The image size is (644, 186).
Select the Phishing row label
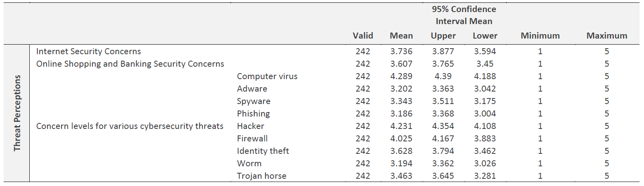tap(253, 114)
